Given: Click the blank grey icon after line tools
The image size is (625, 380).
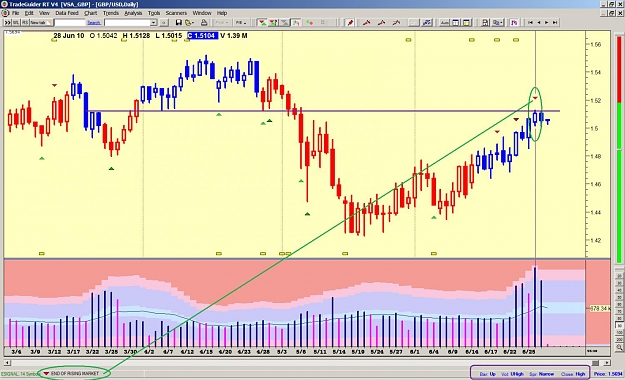Looking at the screenshot, I should click(414, 23).
